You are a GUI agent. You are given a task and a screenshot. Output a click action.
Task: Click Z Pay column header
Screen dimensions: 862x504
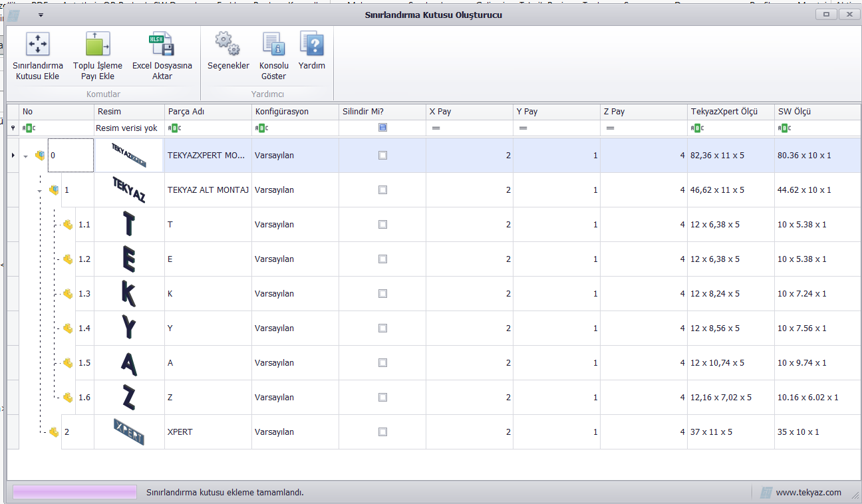click(644, 112)
